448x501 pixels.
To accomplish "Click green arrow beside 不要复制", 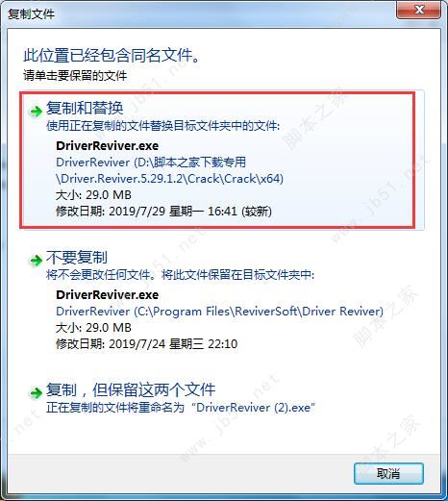I will pyautogui.click(x=36, y=261).
